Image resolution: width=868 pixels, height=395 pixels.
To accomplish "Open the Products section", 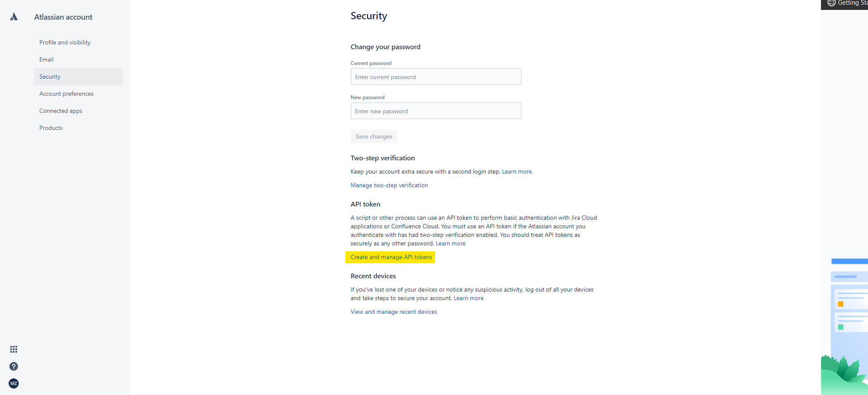I will point(51,128).
